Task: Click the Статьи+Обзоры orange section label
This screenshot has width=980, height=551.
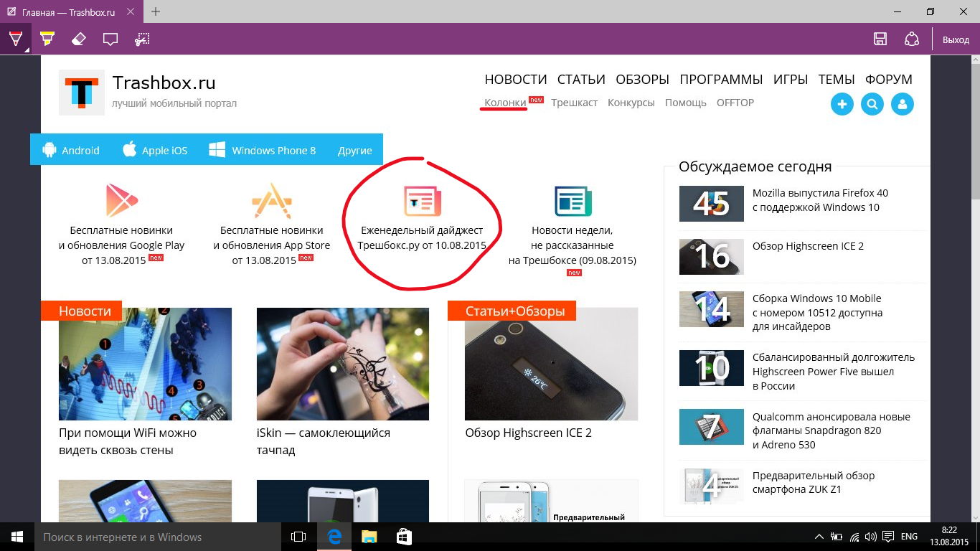Action: pos(512,311)
